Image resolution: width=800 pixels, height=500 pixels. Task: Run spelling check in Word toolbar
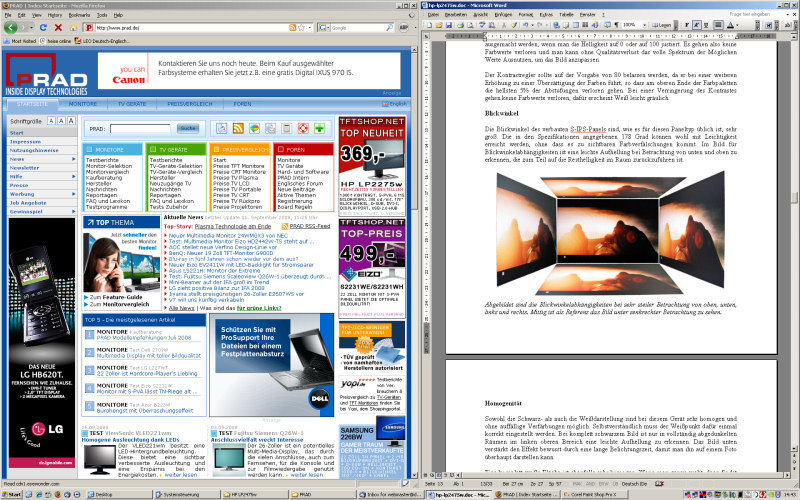(482, 24)
